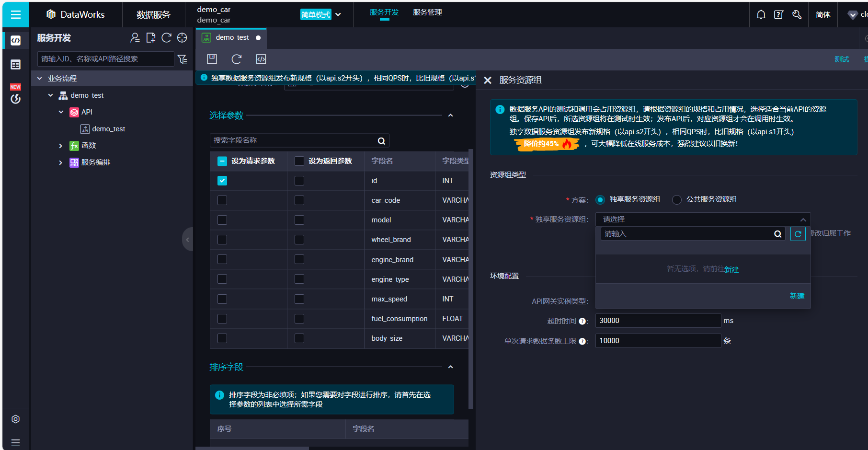The height and width of the screenshot is (450, 868).
Task: Click the create-new button at dropdown footer
Action: tap(797, 296)
